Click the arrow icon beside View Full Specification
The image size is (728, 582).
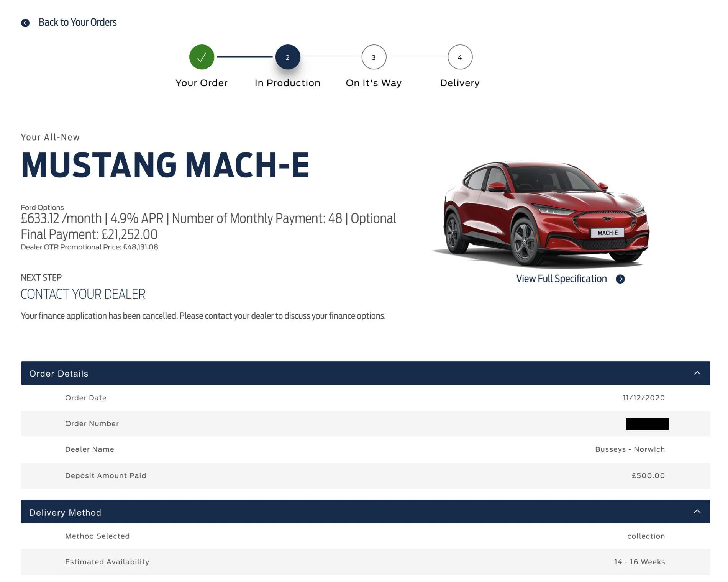pos(620,279)
